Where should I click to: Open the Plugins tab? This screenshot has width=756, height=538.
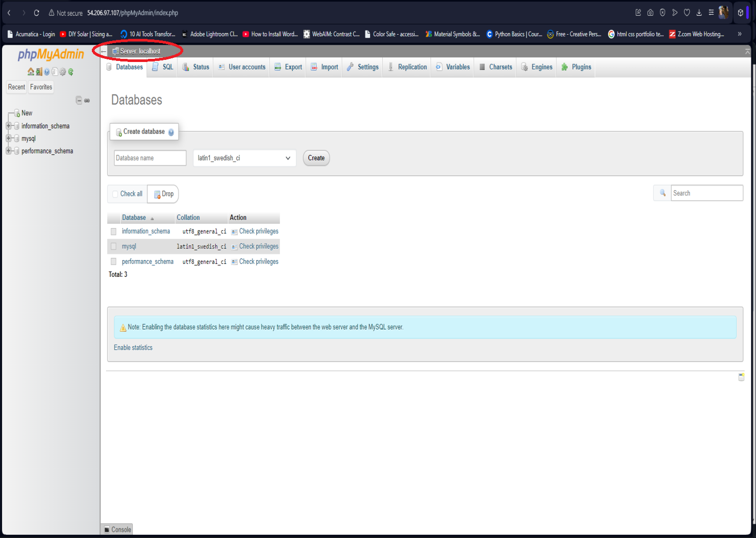[576, 67]
